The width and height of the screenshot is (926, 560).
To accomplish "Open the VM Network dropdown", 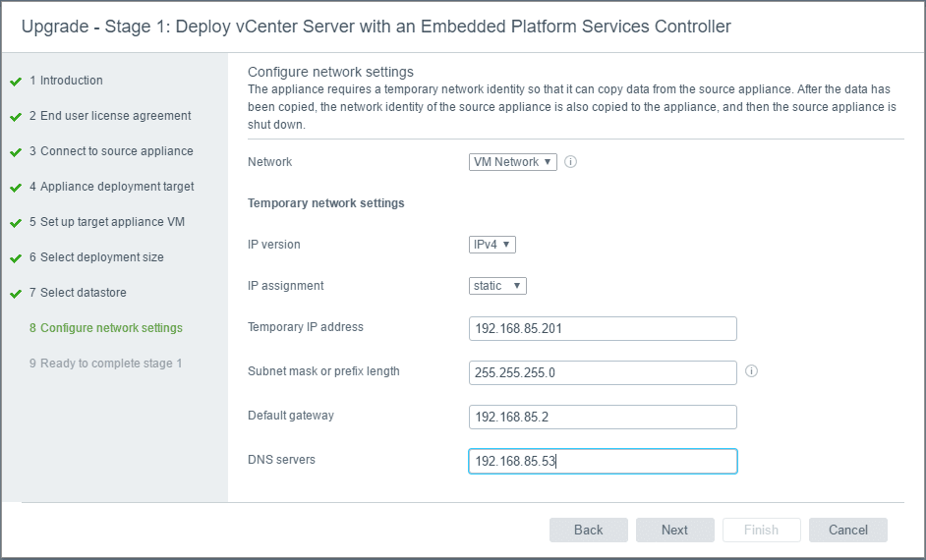I will coord(513,162).
